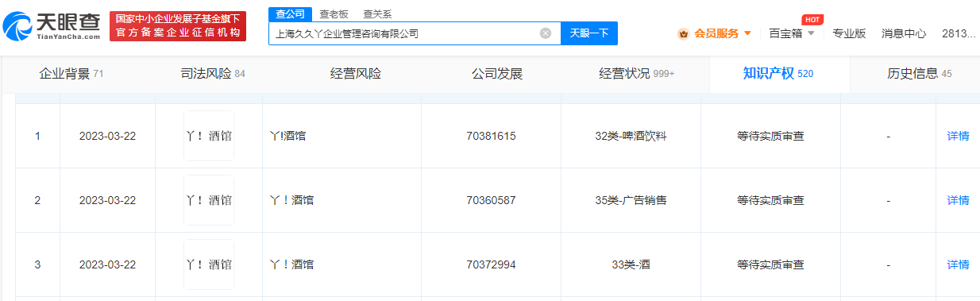Click 等待实质审查 status for 70372994
980x301 pixels.
[770, 264]
